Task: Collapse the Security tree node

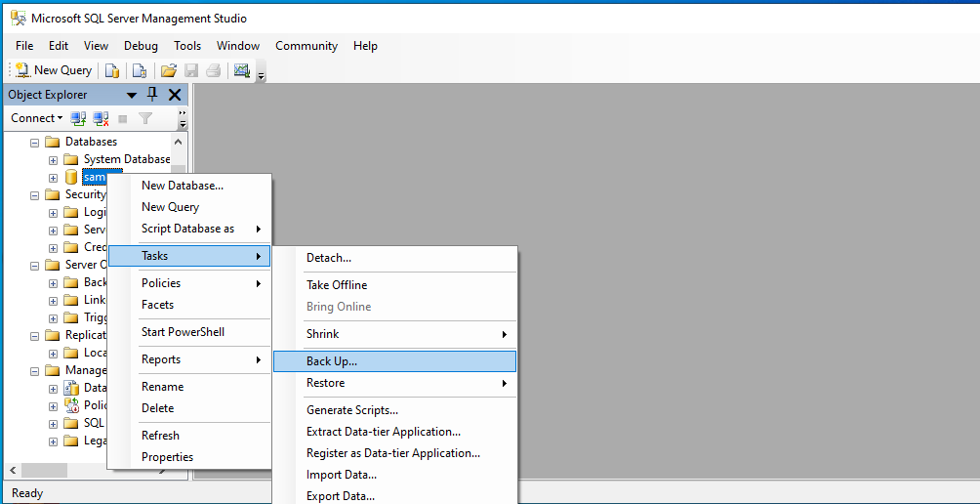Action: click(x=34, y=195)
